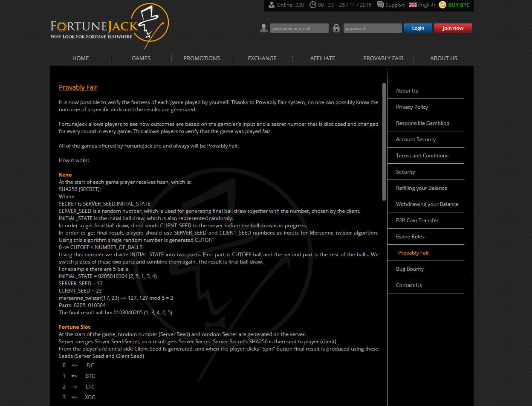
Task: Click the date 25 / 11 / 2015
Action: coord(355,5)
